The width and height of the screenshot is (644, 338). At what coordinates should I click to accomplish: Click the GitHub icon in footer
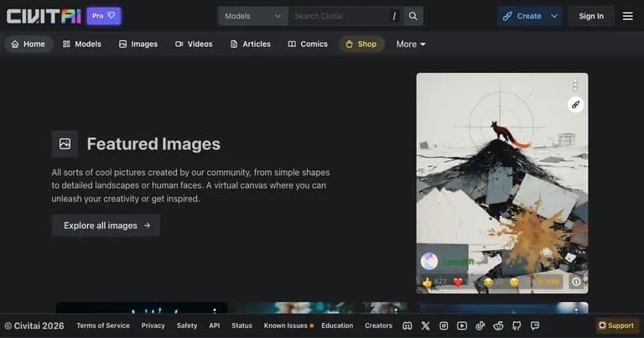517,325
